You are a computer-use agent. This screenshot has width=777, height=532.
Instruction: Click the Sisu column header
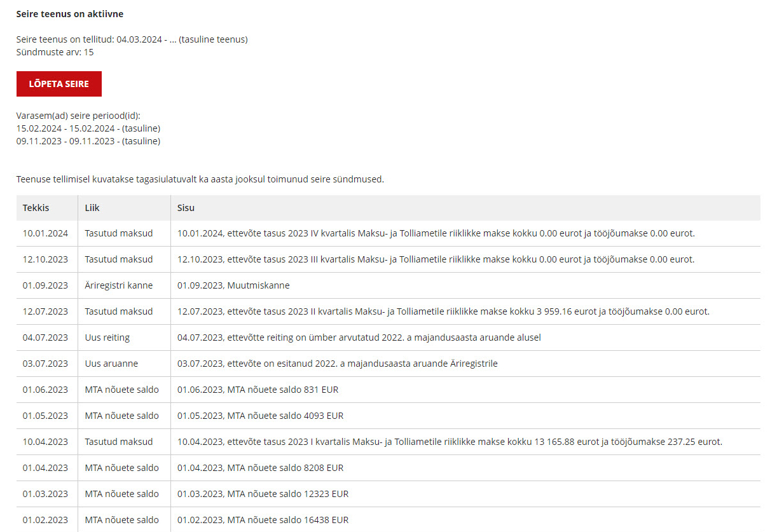(186, 208)
